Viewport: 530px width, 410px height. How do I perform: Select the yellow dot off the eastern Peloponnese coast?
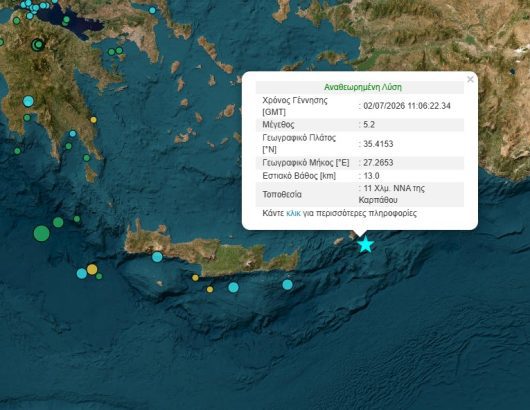[93, 120]
